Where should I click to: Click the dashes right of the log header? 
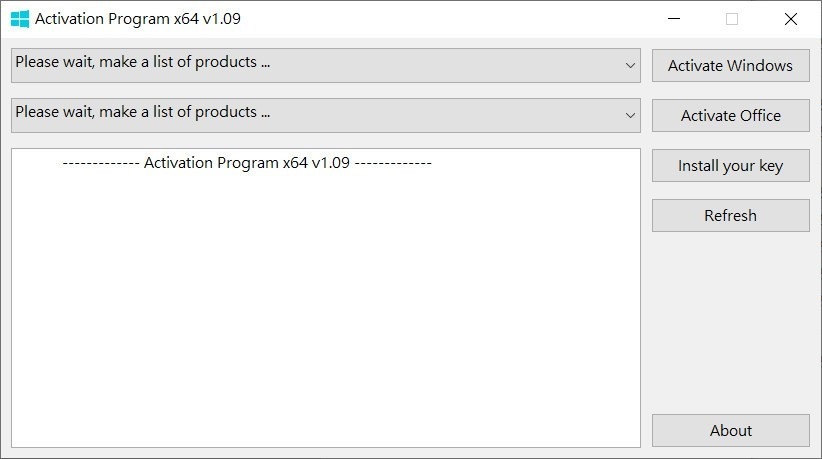pos(393,162)
